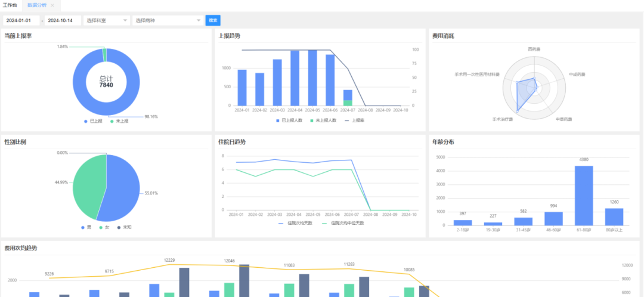Viewport: 644px width, 297px height.
Task: Click the 61-80岁 bar in age chart
Action: pos(584,196)
